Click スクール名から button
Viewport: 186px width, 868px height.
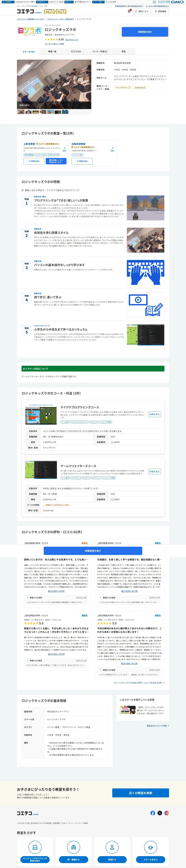(151, 860)
